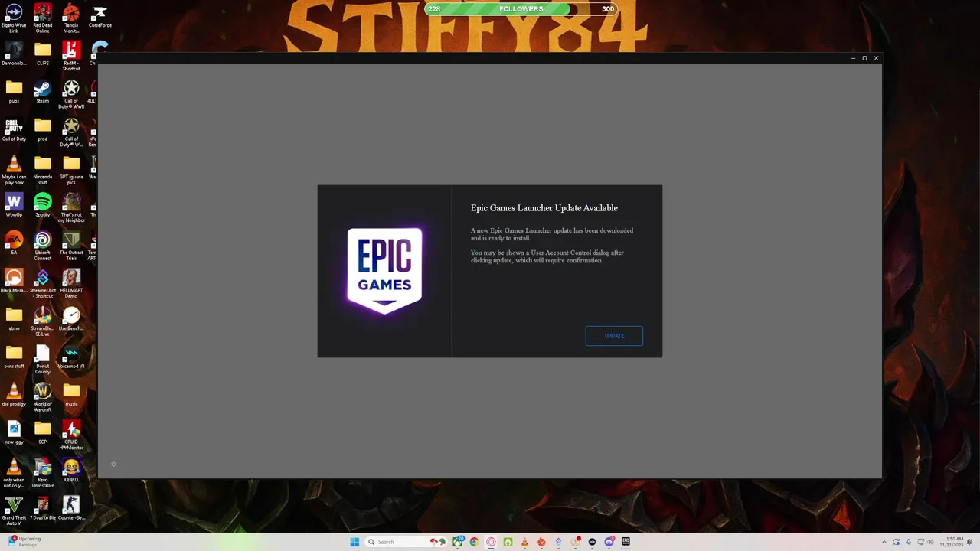The height and width of the screenshot is (551, 980).
Task: Select the pens stuff folder
Action: pyautogui.click(x=14, y=357)
